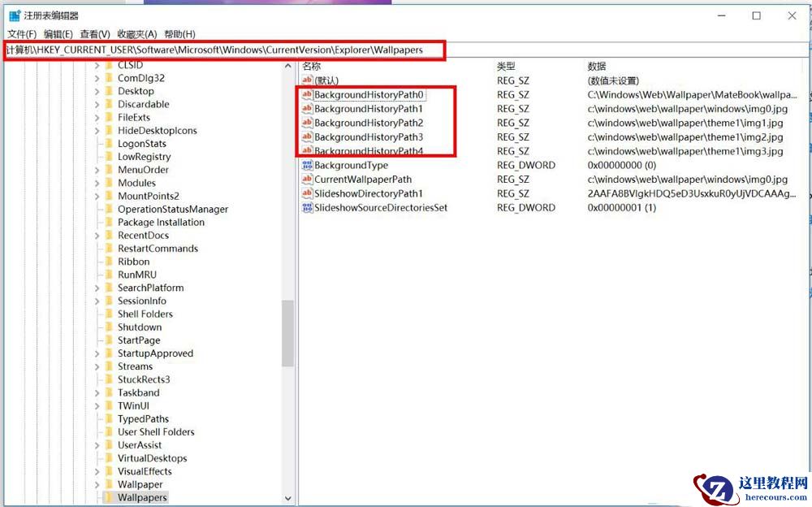Viewport: 812px width, 507px height.
Task: Click the FileExts folder icon
Action: click(109, 117)
